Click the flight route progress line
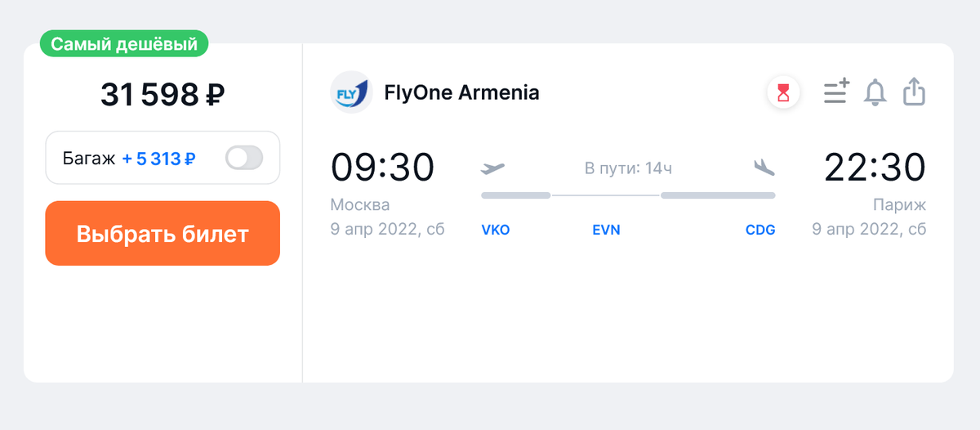This screenshot has height=430, width=980. tap(628, 195)
